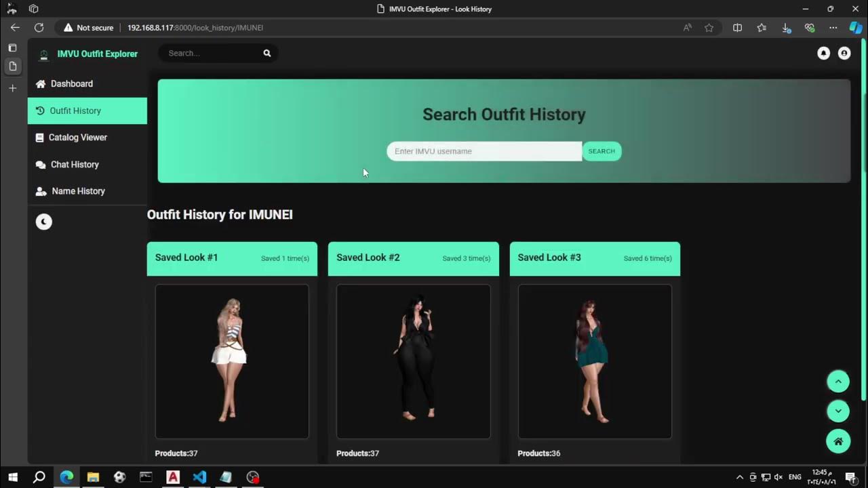Go to Chat History in the sidebar

(x=87, y=165)
